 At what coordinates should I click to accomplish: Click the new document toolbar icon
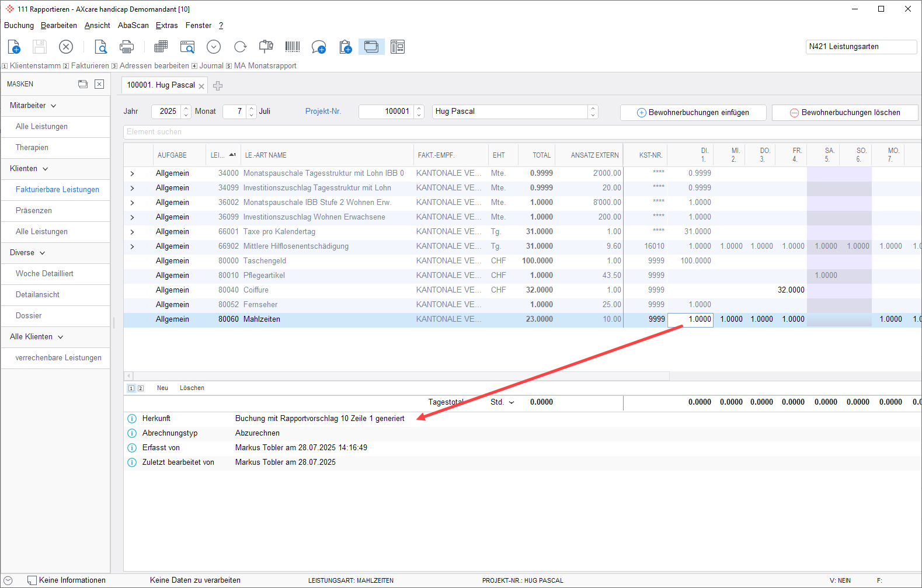pos(14,47)
